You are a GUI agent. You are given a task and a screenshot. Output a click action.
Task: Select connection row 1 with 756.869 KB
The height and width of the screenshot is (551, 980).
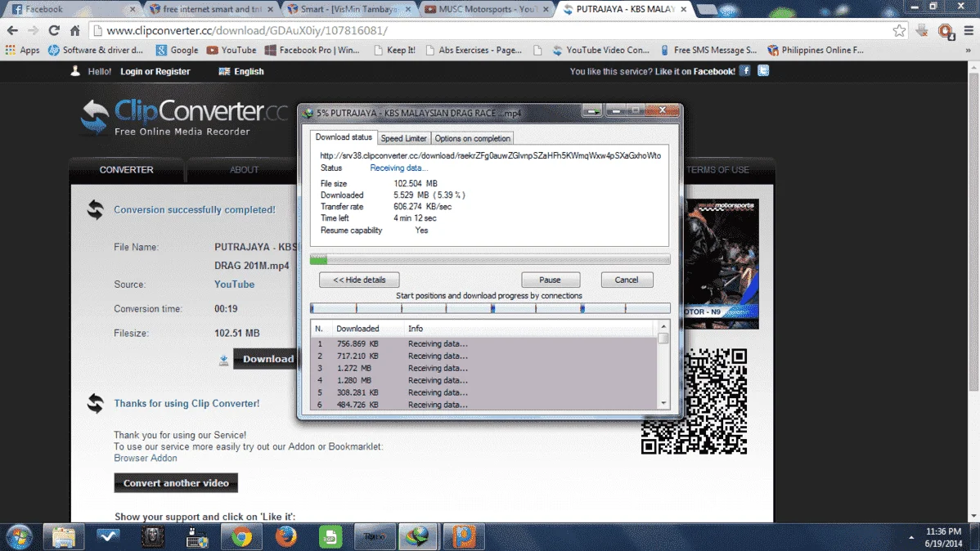(483, 343)
